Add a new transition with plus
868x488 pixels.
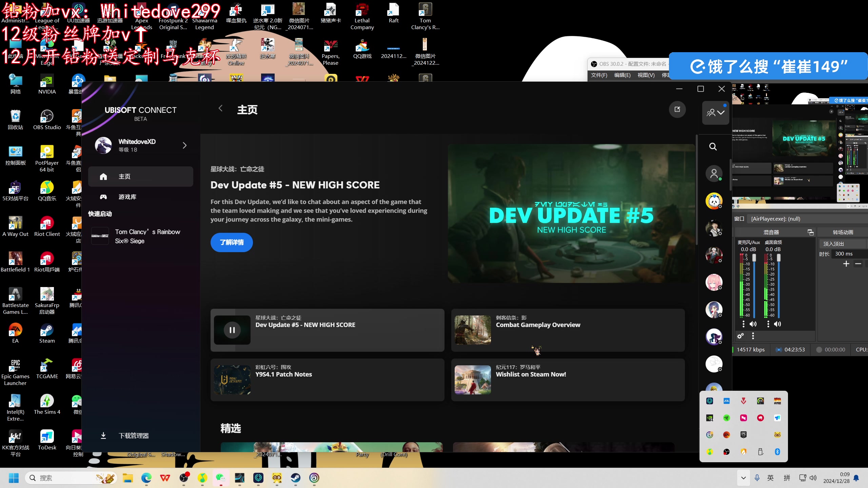click(846, 264)
